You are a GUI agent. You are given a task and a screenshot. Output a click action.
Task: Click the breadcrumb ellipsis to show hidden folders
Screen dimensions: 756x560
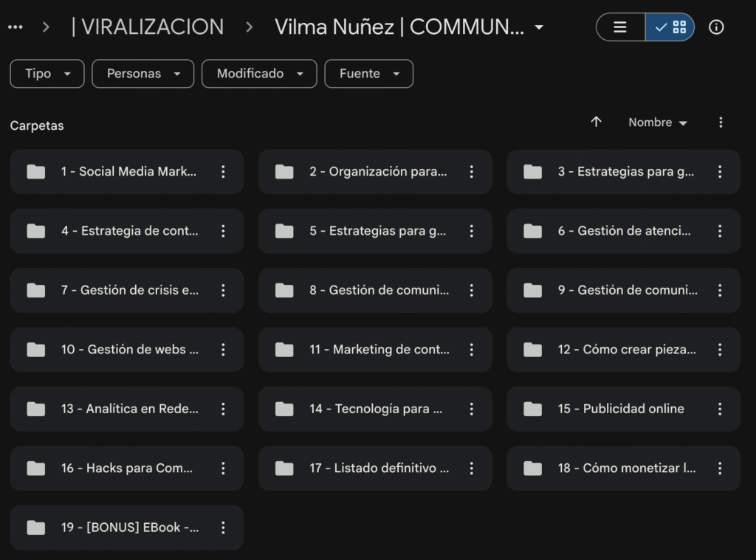point(16,27)
